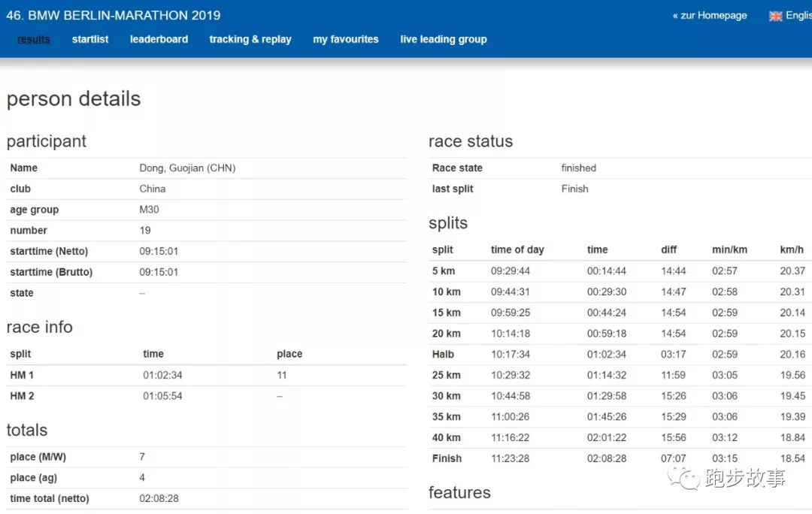Viewport: 812px width, 514px height.
Task: Click the Finish split row
Action: pyautogui.click(x=447, y=458)
